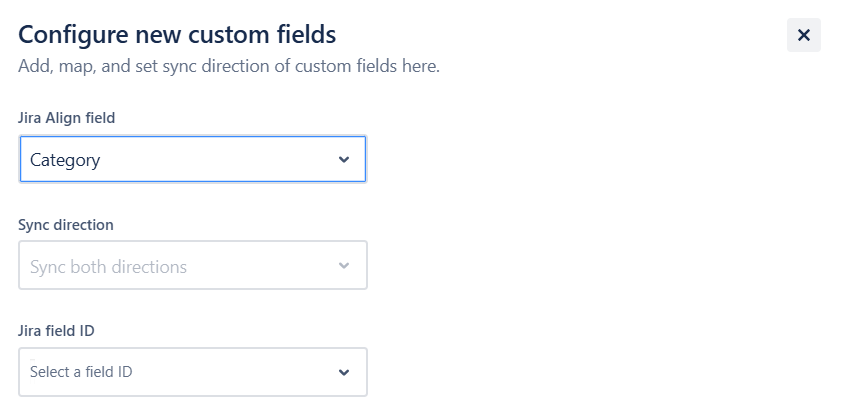843x414 pixels.
Task: Open the Jira field ID dropdown
Action: 193,372
